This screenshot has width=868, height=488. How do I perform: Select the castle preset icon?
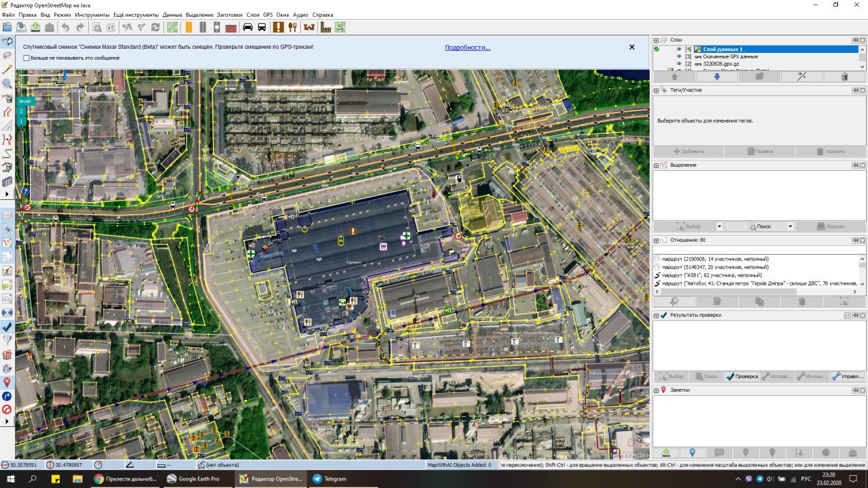point(309,27)
